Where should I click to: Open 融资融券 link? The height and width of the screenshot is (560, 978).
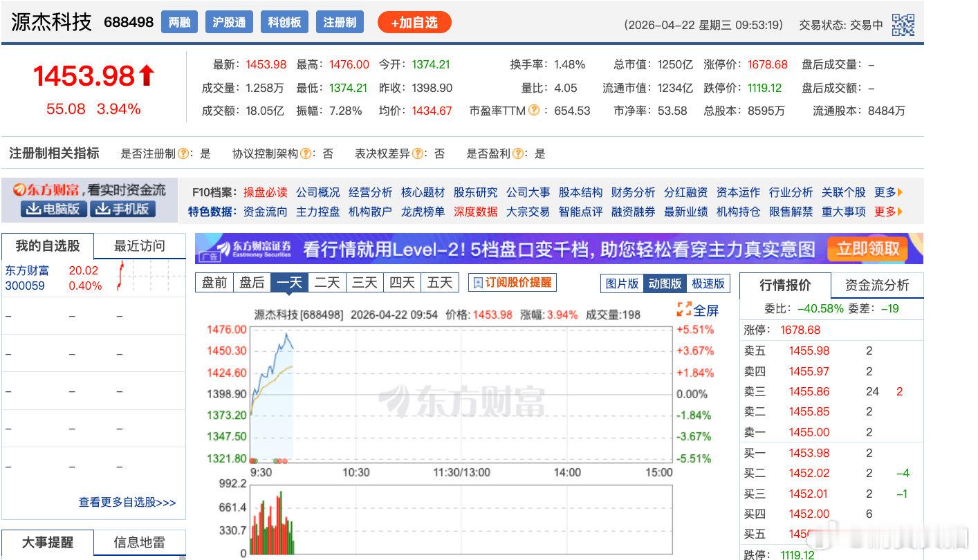[x=634, y=212]
